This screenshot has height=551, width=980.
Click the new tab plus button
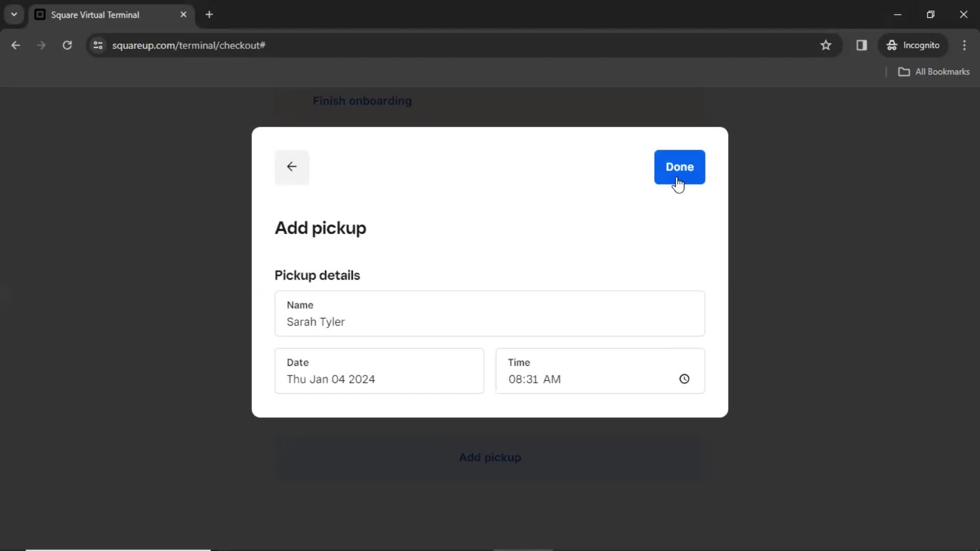point(209,15)
